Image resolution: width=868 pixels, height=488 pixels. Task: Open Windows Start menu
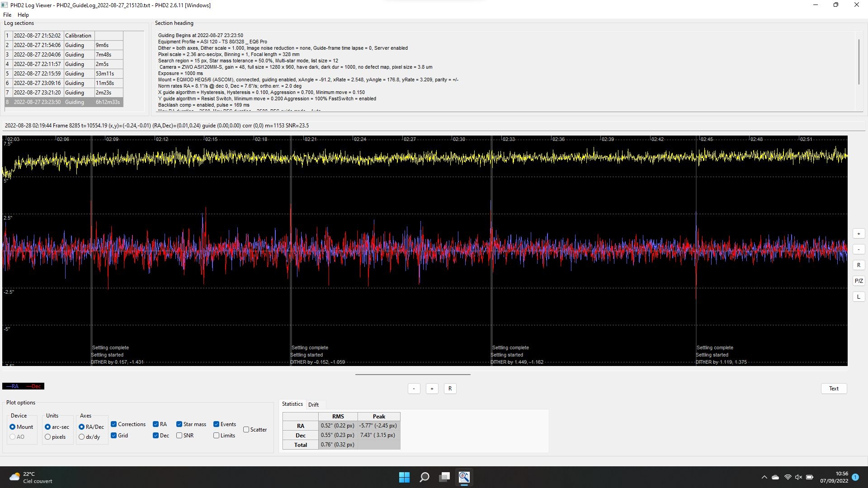404,477
